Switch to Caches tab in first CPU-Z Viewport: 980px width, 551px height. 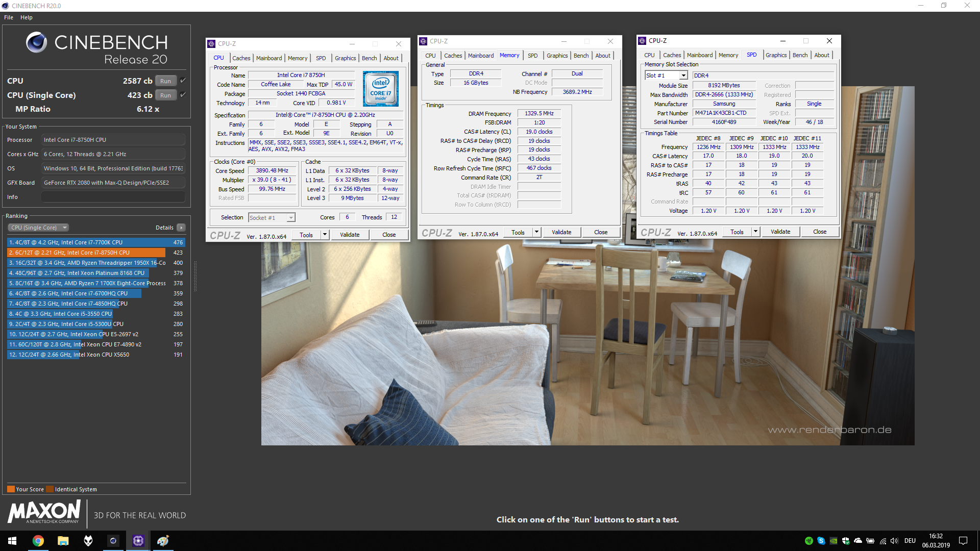(x=241, y=58)
